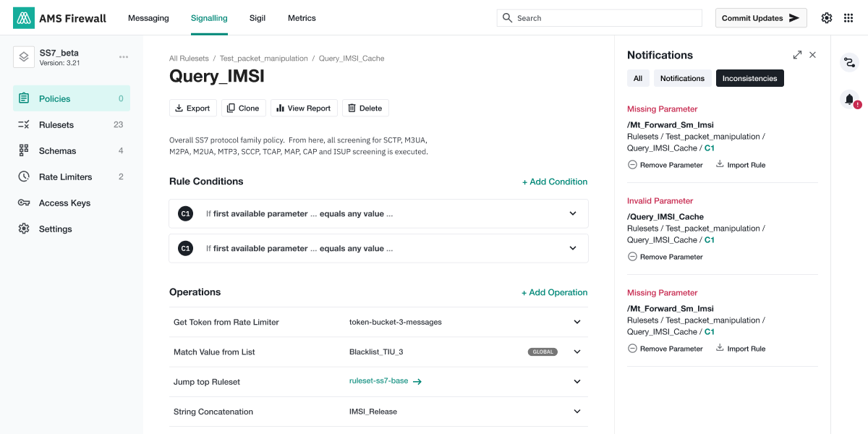Expand the second C1 rule condition

coord(573,248)
